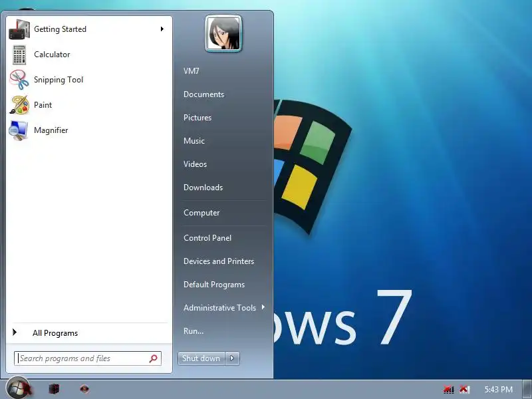Open the shutdown options arrow
This screenshot has width=532, height=399.
click(x=232, y=358)
